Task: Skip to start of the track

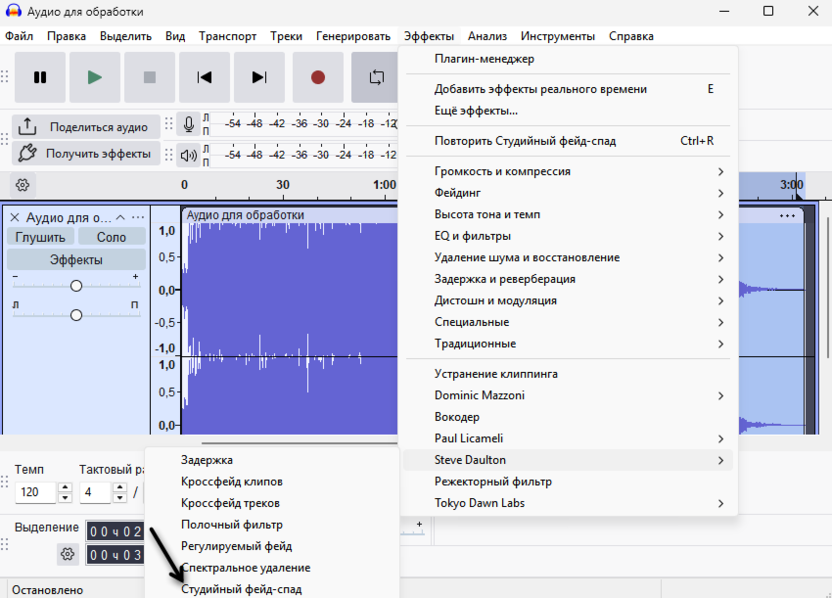Action: point(205,77)
